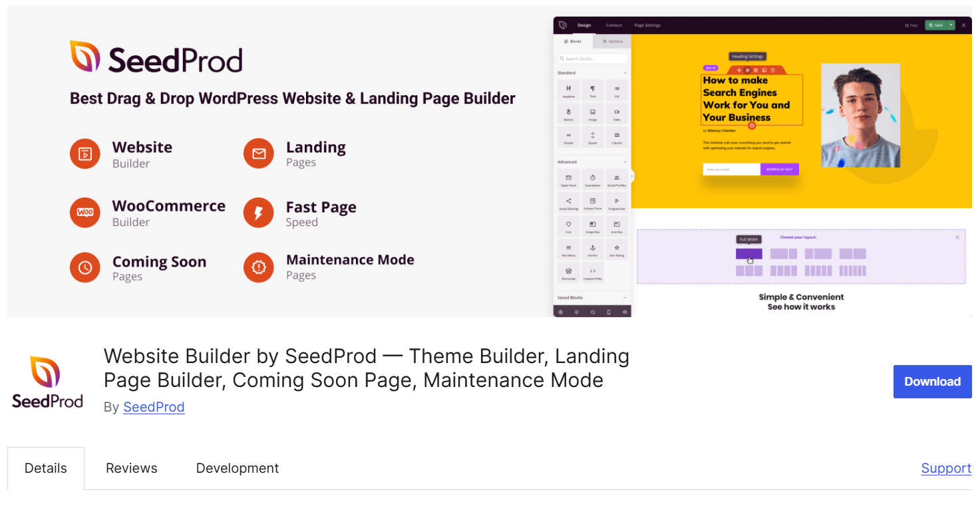Click the trash icon on heading toolbar

tap(773, 70)
